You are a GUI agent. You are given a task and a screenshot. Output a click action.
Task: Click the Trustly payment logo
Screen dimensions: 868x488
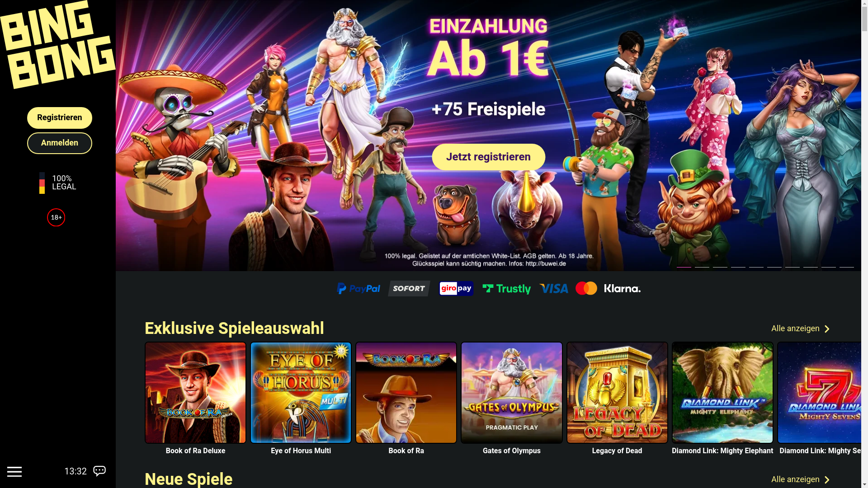click(x=506, y=288)
